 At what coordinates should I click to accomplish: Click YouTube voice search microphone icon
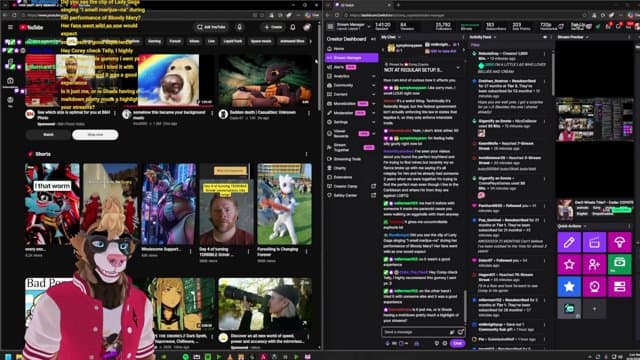pyautogui.click(x=240, y=27)
